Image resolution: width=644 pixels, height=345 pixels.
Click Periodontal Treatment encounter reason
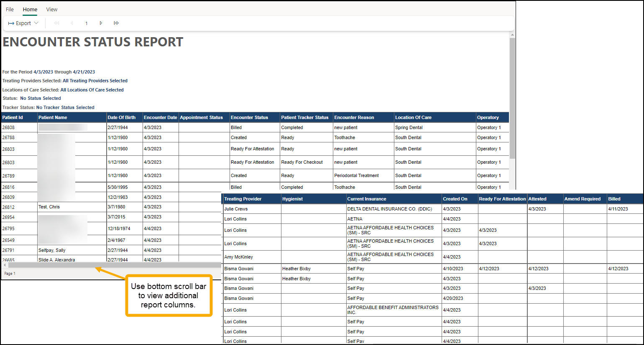click(356, 175)
